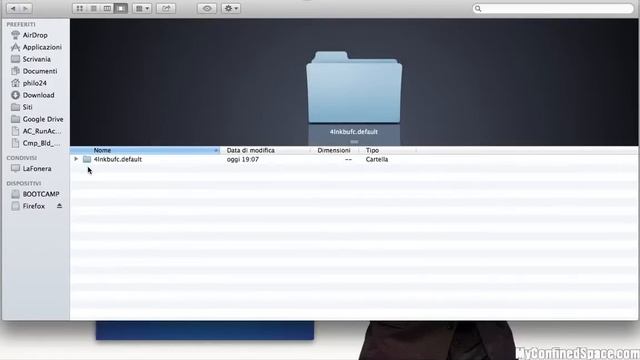Open the philo24 home folder
The height and width of the screenshot is (360, 640).
pyautogui.click(x=36, y=83)
